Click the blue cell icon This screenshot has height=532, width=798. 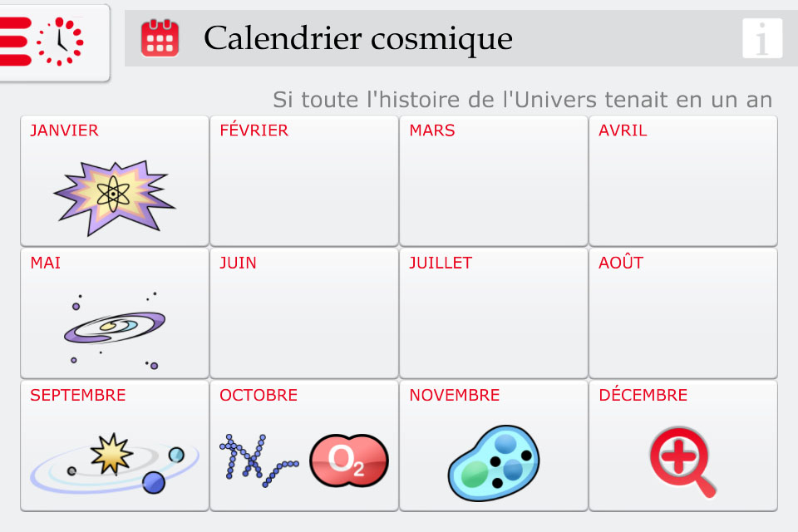tap(494, 462)
